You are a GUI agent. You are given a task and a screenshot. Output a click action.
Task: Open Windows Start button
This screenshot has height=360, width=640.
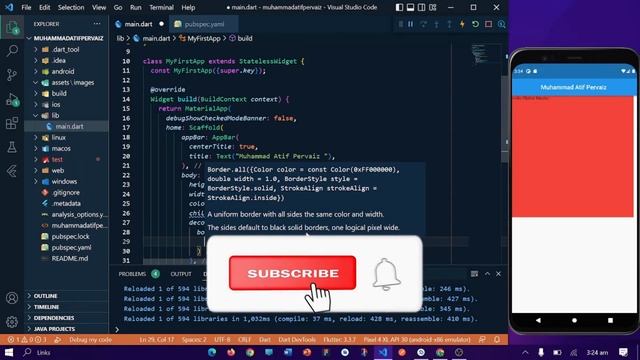pos(9,353)
